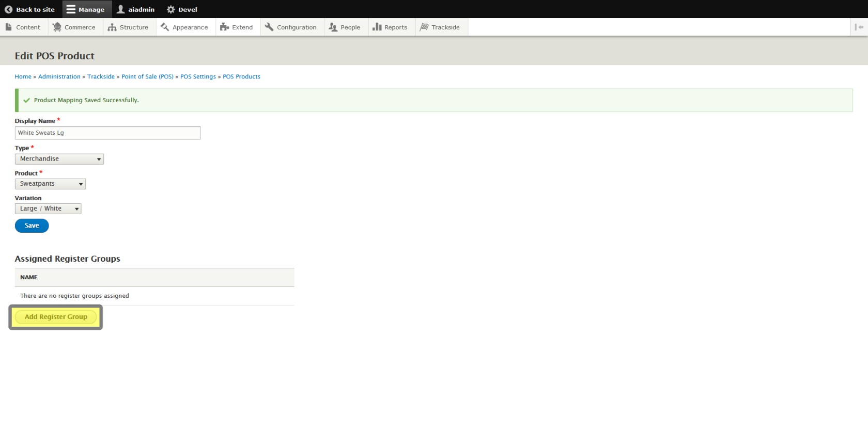Open Administration breadcrumb link
Viewport: 868px width, 432px height.
coord(59,76)
